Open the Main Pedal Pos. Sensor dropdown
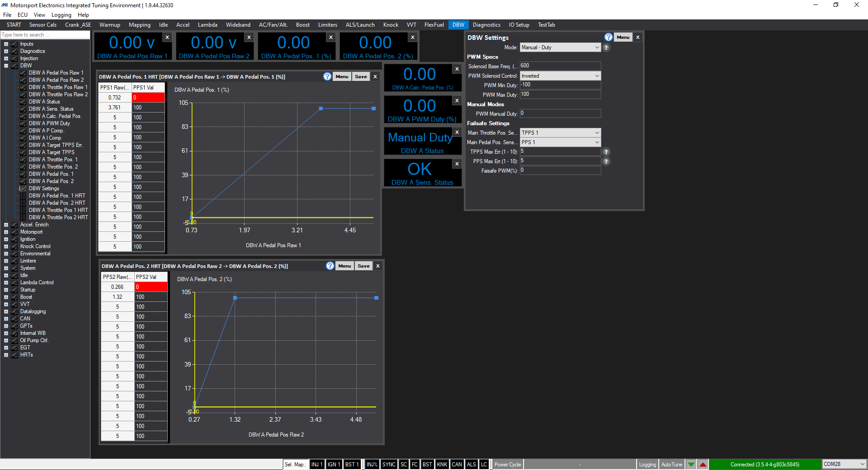This screenshot has height=470, width=868. (x=560, y=142)
